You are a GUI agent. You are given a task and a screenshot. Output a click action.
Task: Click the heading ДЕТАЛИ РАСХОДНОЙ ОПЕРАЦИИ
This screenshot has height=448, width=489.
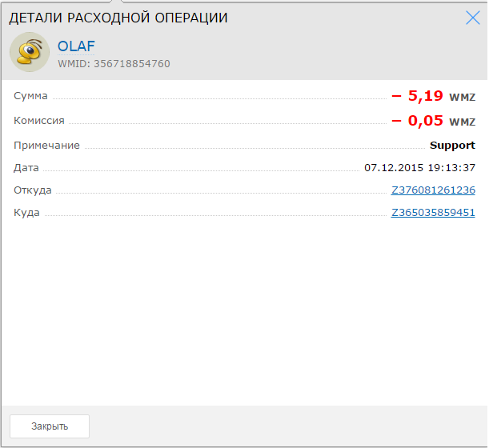[118, 18]
